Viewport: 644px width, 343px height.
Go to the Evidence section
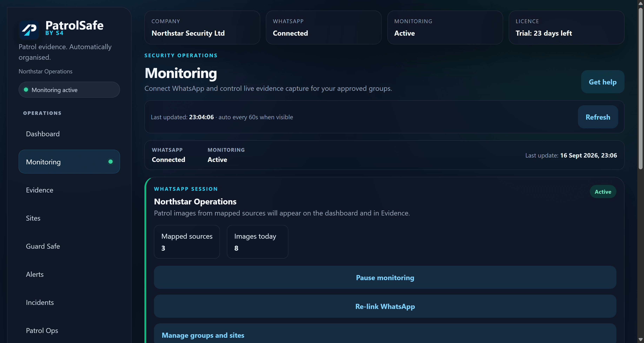[x=69, y=190]
